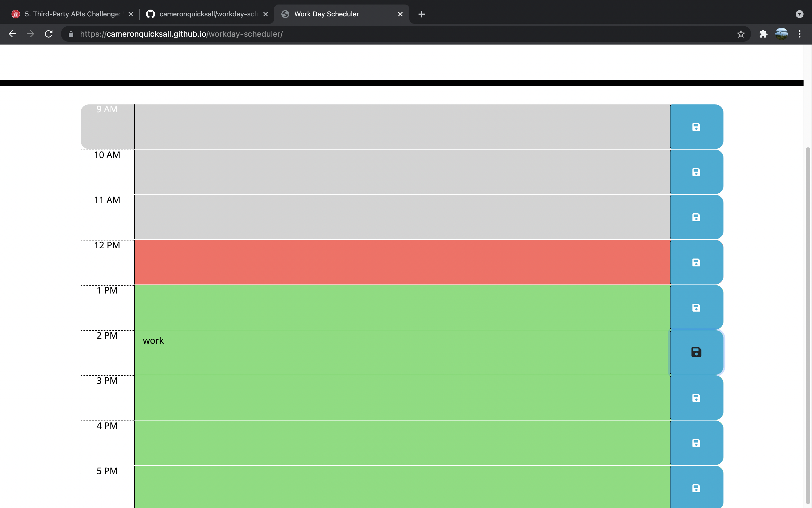Close the Work Day Scheduler tab
Viewport: 812px width, 508px height.
(400, 14)
